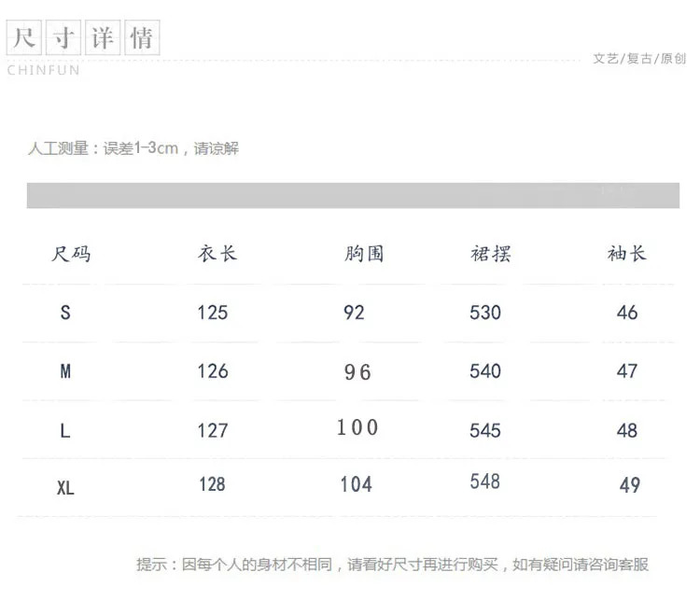The image size is (700, 614).
Task: Click the 裙摆 column header
Action: [x=491, y=254]
